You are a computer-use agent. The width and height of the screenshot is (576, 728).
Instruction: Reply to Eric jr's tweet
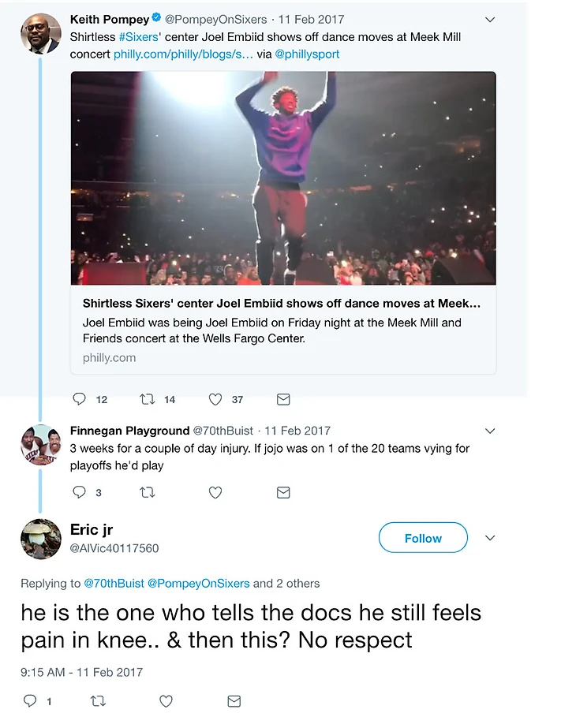pos(30,700)
